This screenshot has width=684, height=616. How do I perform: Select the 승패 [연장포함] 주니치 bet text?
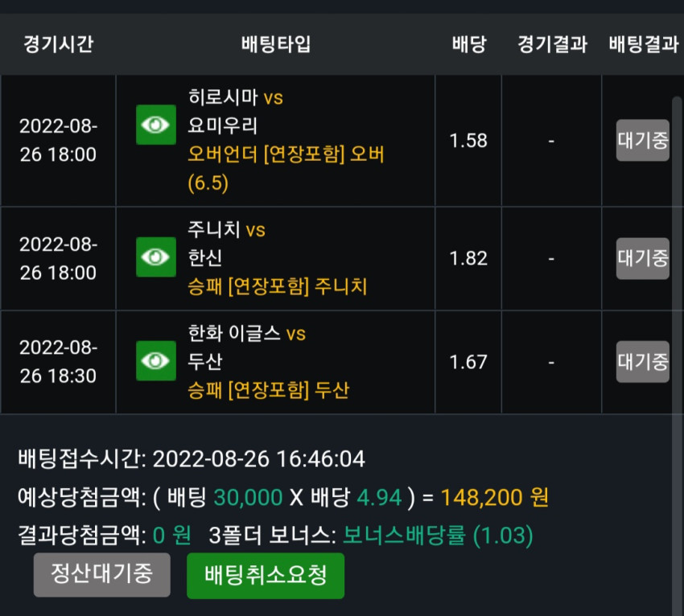pos(277,286)
